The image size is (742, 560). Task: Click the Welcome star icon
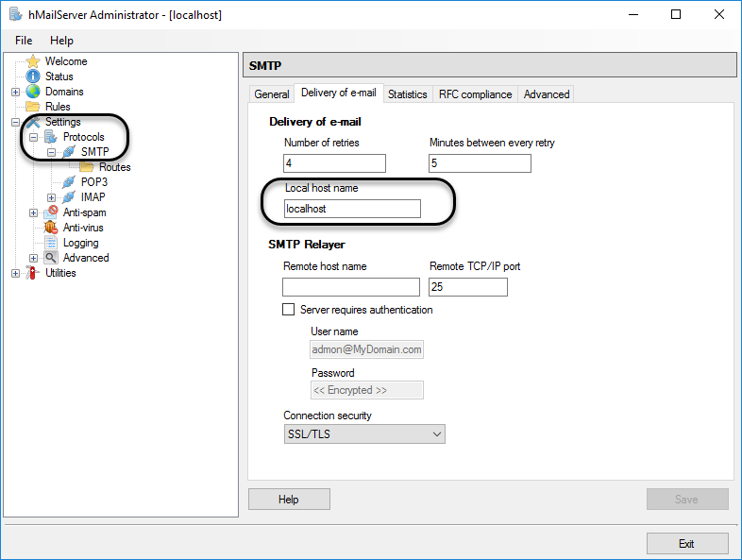pyautogui.click(x=33, y=61)
